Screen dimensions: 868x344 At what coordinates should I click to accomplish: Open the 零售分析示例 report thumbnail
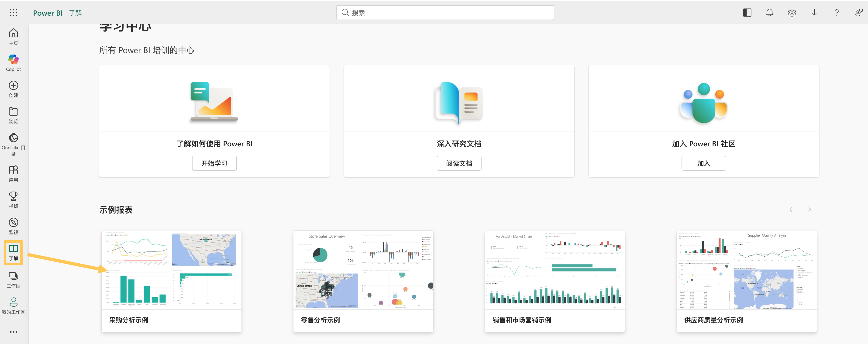363,270
